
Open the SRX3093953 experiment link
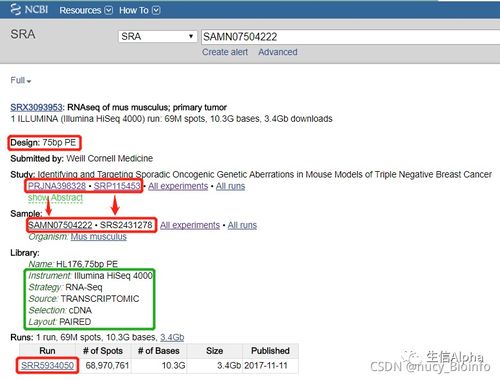coord(36,107)
